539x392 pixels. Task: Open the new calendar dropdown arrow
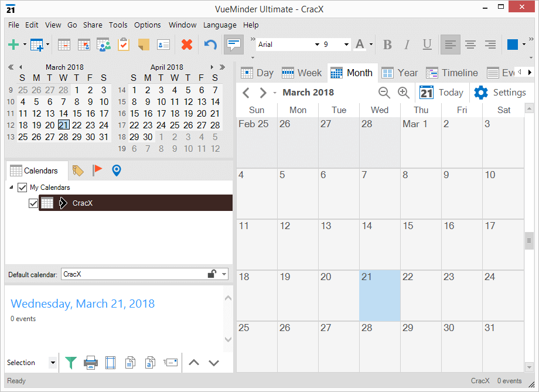coord(48,45)
